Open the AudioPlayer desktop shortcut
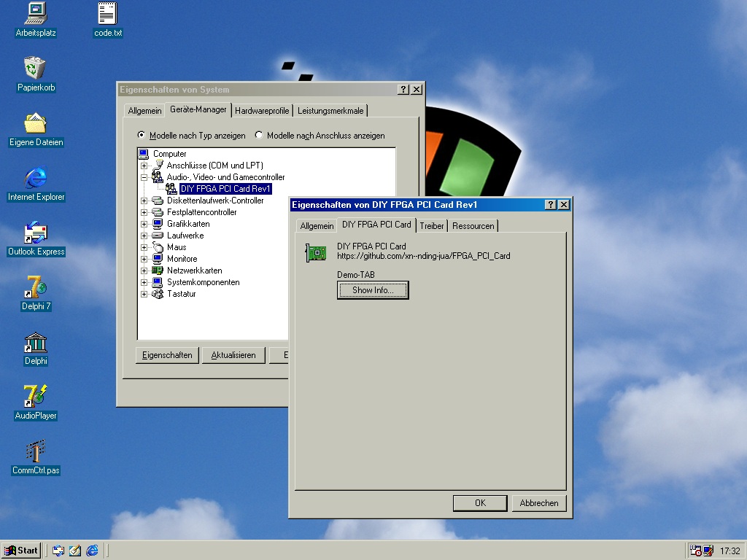This screenshot has height=560, width=747. coord(36,397)
